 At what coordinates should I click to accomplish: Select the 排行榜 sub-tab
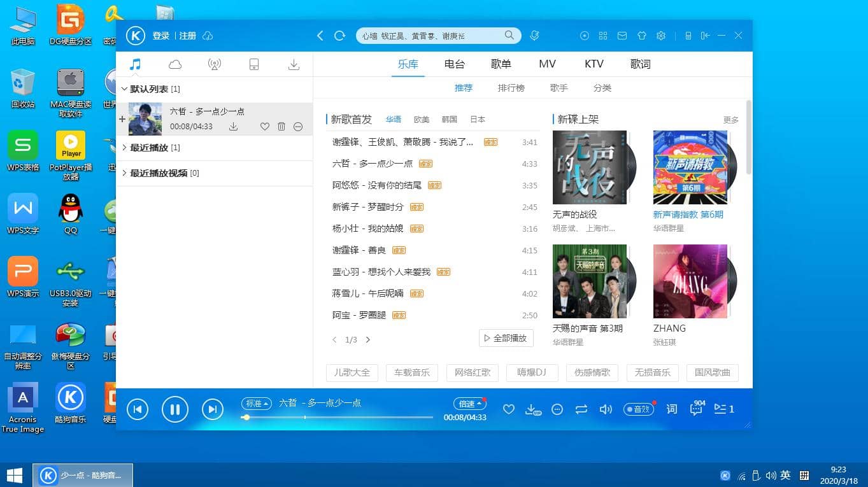(511, 88)
